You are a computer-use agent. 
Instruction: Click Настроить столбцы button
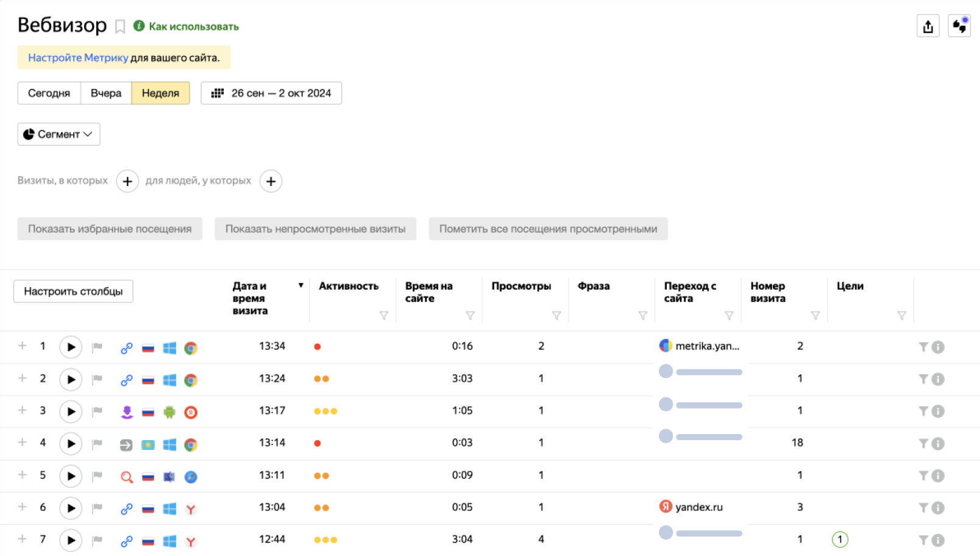pyautogui.click(x=73, y=291)
